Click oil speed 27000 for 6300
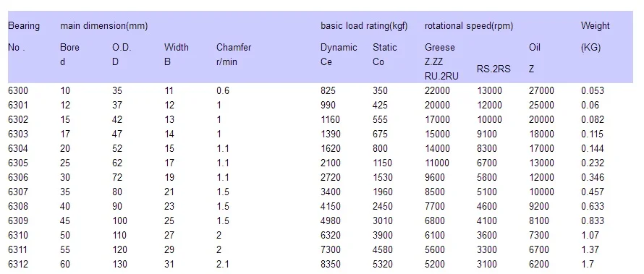 [541, 90]
